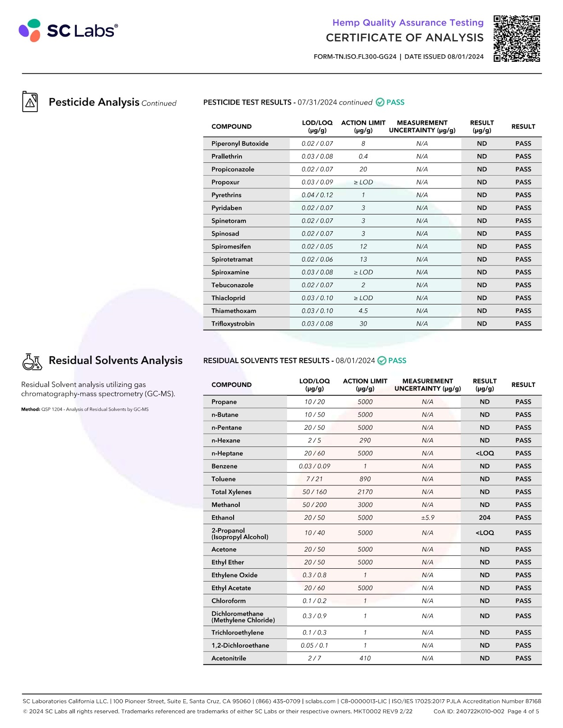
Task: Select the Piperonyl Butoxide compound row
Action: (372, 143)
